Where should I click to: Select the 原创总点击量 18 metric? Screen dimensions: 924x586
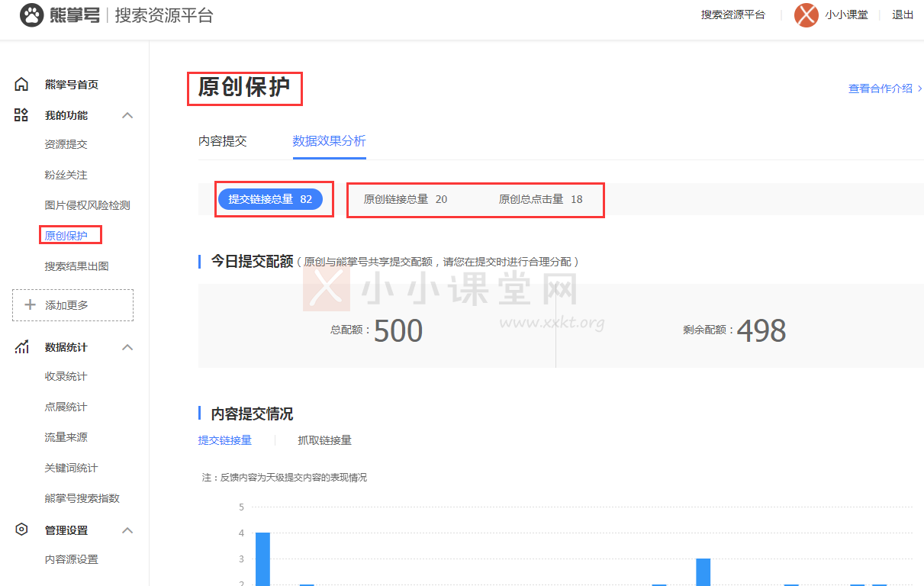click(x=540, y=199)
